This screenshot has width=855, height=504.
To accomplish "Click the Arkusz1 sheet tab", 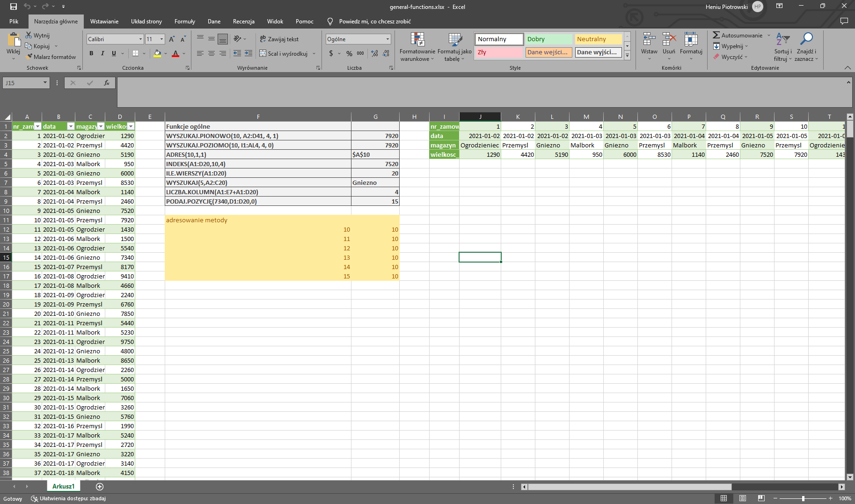I will click(63, 487).
